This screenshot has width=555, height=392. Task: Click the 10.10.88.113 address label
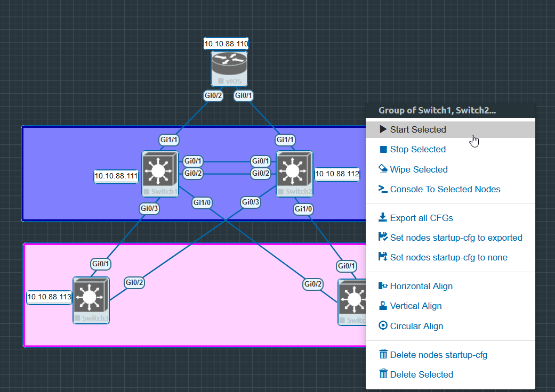pyautogui.click(x=50, y=297)
